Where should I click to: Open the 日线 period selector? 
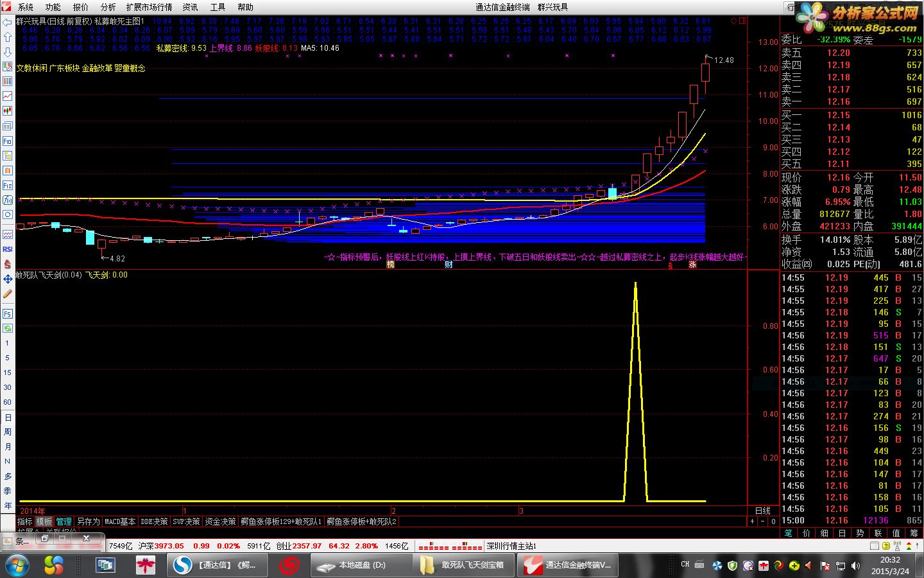(x=763, y=511)
